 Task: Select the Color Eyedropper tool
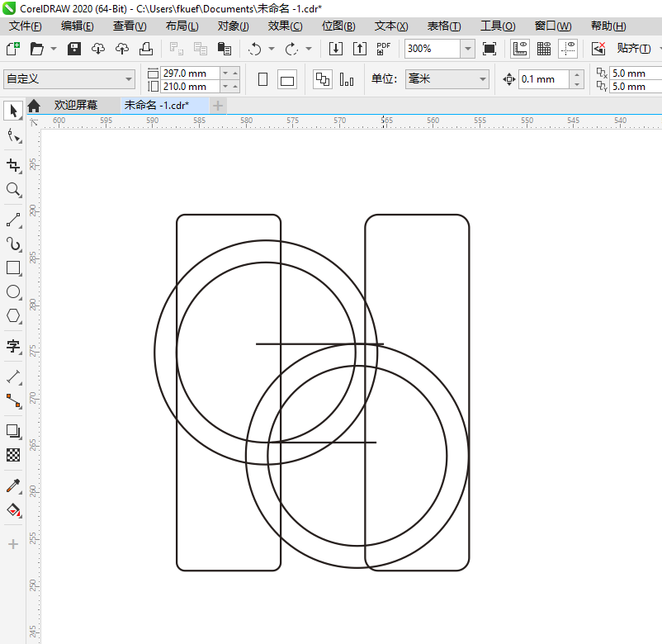click(13, 486)
